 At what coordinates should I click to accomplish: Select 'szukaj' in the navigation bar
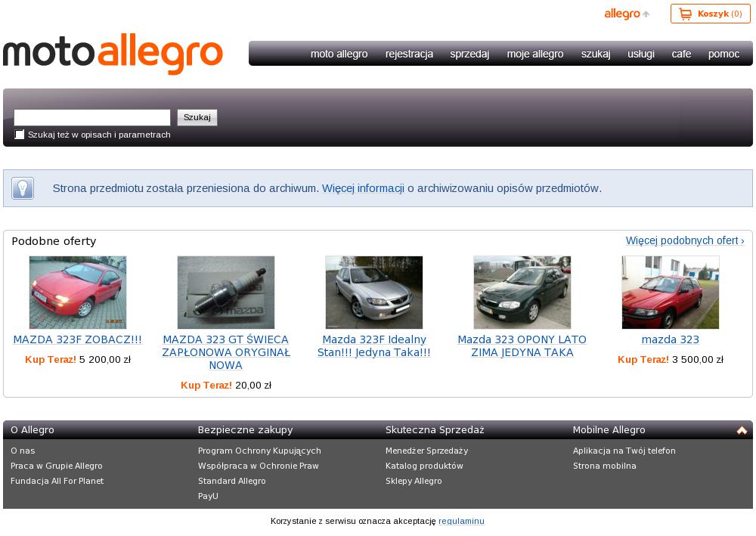[x=596, y=54]
